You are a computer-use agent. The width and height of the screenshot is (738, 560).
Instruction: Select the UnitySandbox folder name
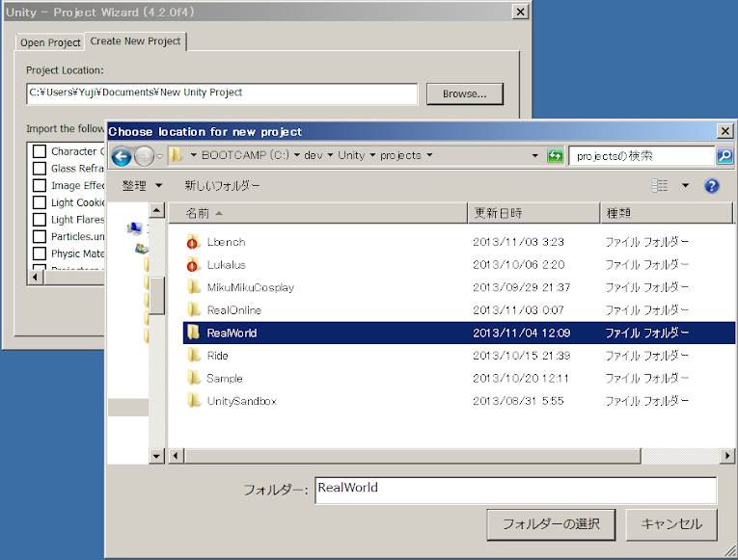[242, 401]
